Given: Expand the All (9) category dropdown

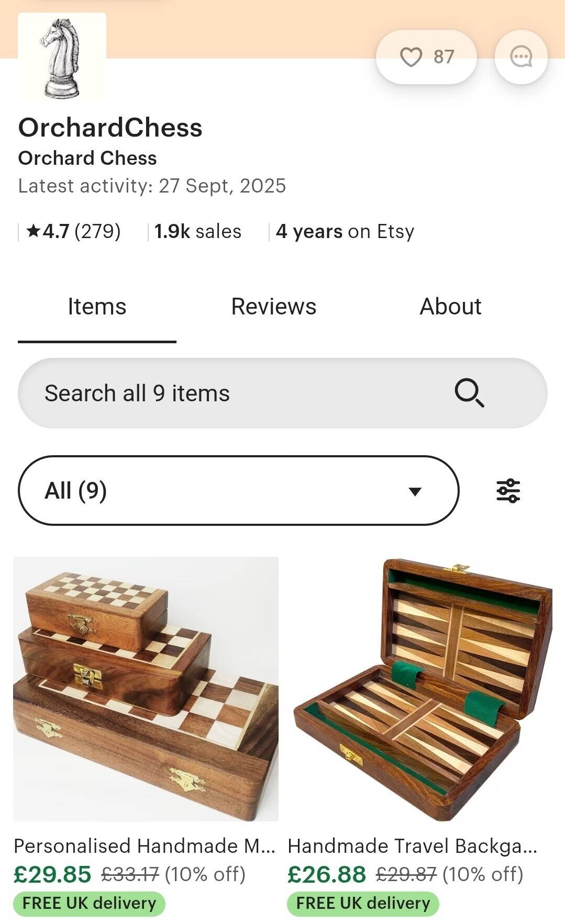Looking at the screenshot, I should pos(239,491).
